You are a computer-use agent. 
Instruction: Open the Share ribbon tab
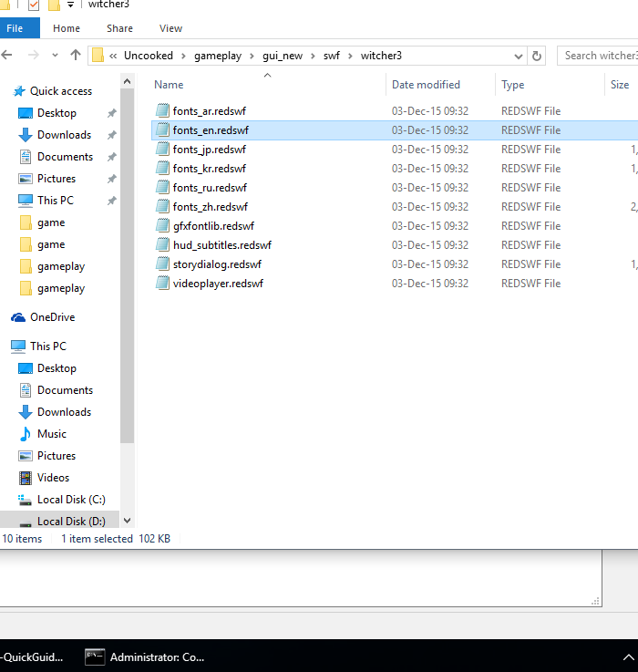119,28
